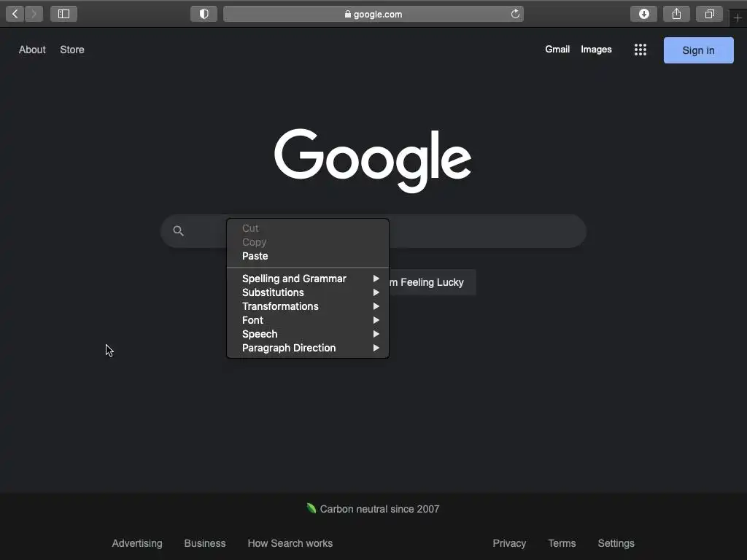Choose Paste from the context menu

coord(308,256)
